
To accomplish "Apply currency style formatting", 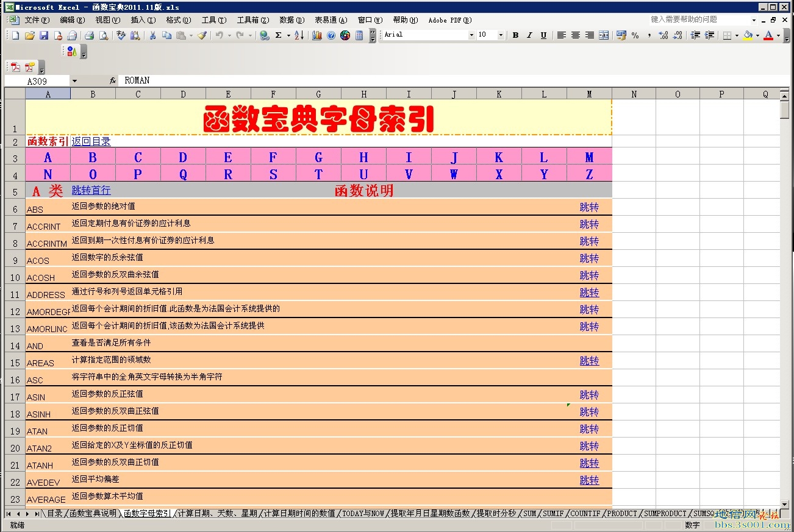I will click(x=621, y=35).
